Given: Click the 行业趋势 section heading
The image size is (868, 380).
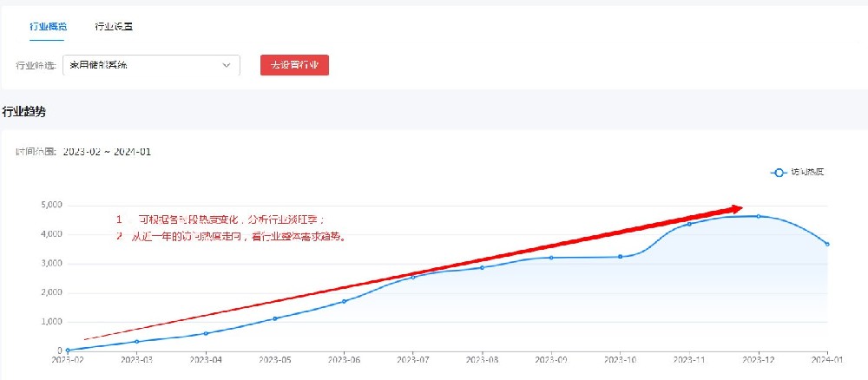Looking at the screenshot, I should pos(23,112).
